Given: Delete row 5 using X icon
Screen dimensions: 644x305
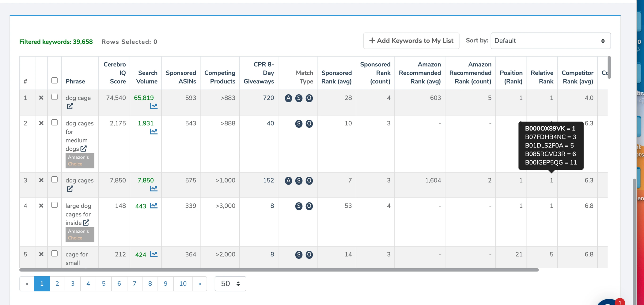Looking at the screenshot, I should click(x=41, y=254).
